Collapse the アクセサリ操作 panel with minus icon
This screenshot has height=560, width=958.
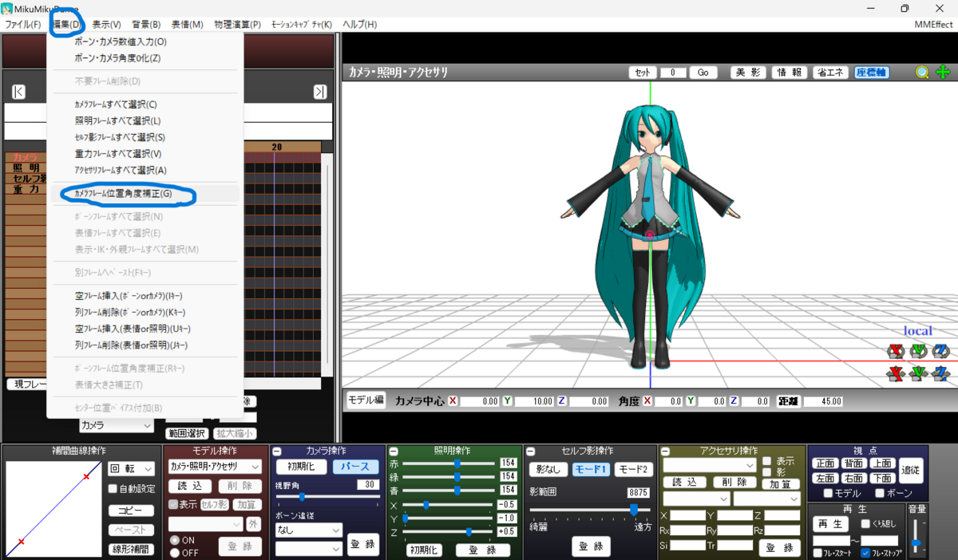coord(664,452)
